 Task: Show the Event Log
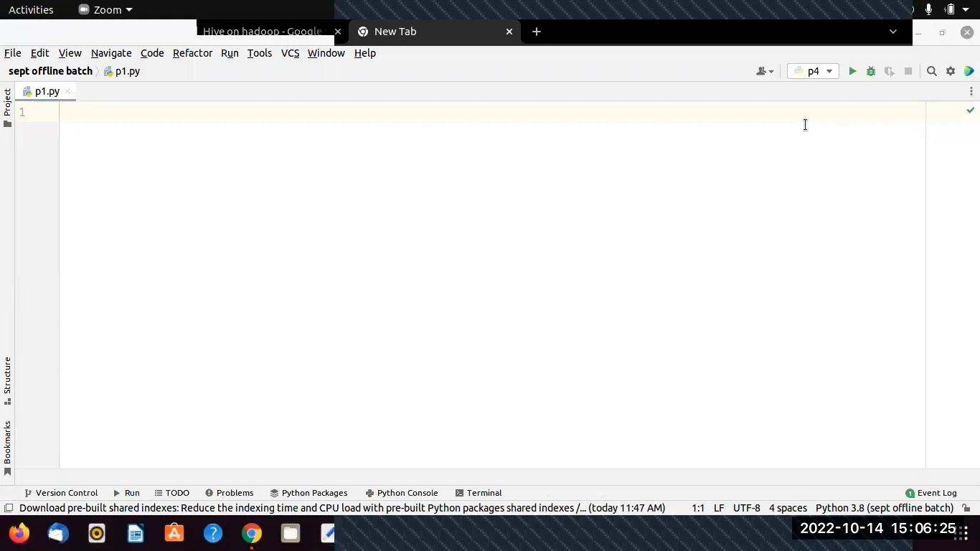point(931,493)
